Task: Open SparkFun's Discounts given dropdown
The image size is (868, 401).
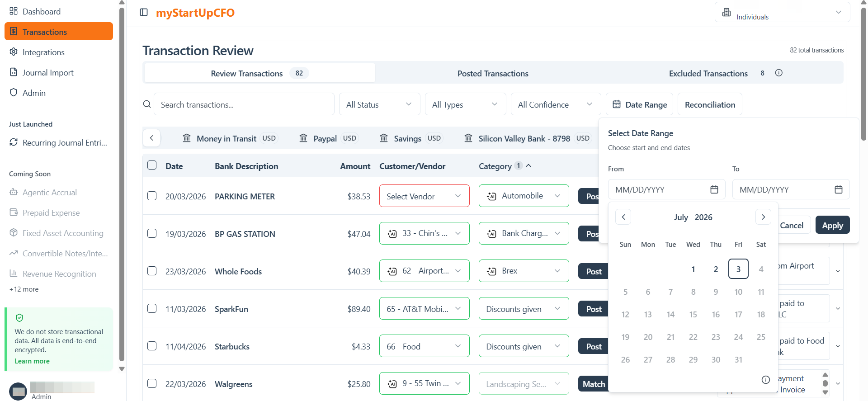Action: [524, 308]
